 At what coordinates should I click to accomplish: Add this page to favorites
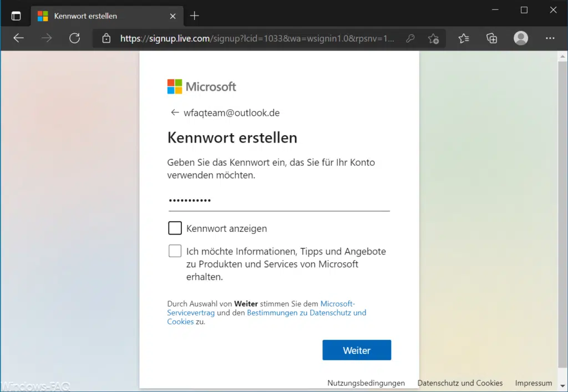[434, 38]
